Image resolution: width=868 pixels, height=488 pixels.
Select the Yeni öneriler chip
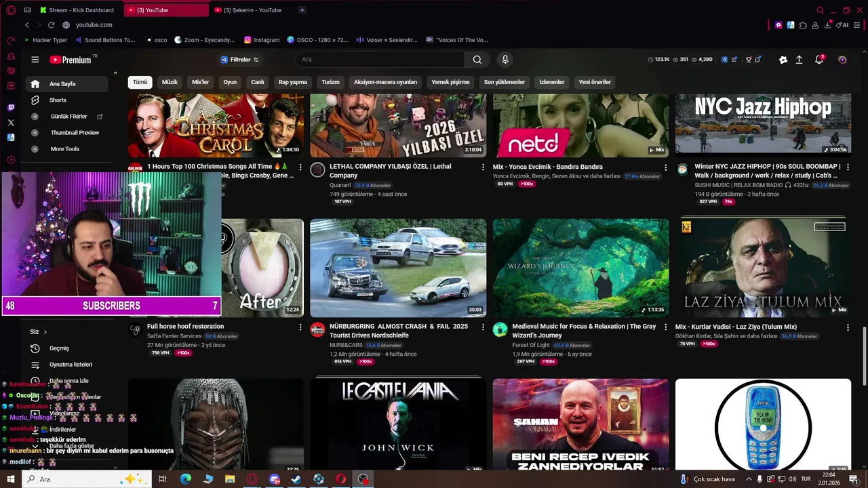(x=595, y=82)
